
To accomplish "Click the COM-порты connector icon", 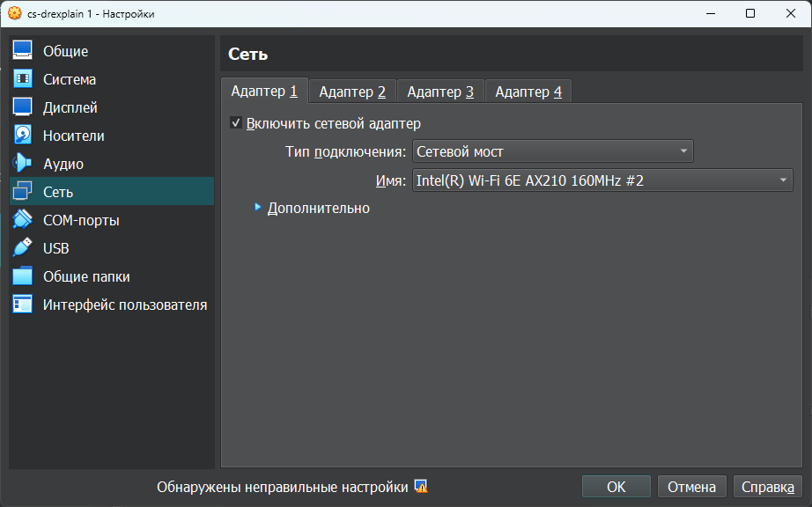I will pos(23,220).
